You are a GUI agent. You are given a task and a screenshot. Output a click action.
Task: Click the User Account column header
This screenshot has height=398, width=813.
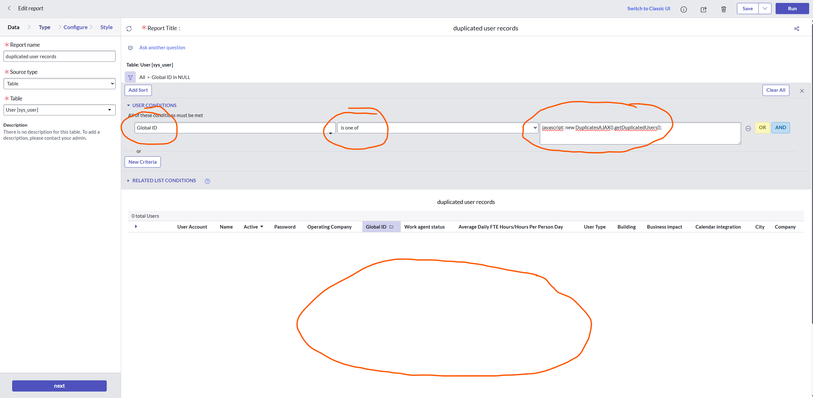point(192,227)
